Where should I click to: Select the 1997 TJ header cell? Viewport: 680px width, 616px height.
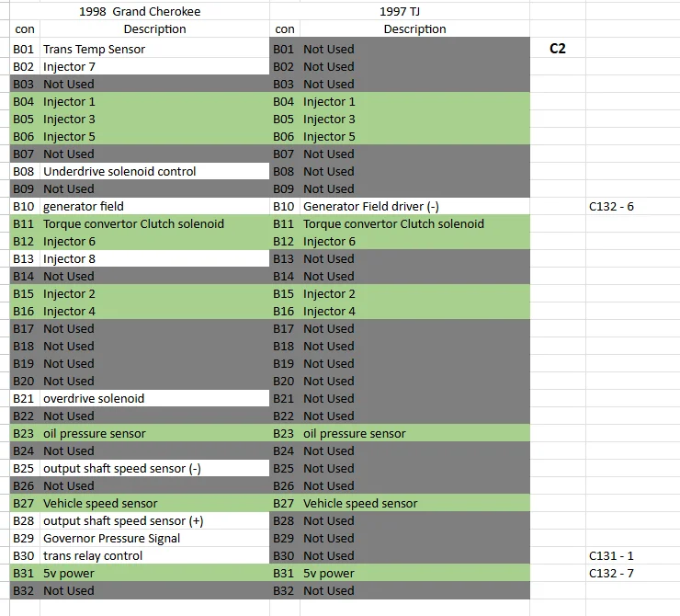pos(400,11)
